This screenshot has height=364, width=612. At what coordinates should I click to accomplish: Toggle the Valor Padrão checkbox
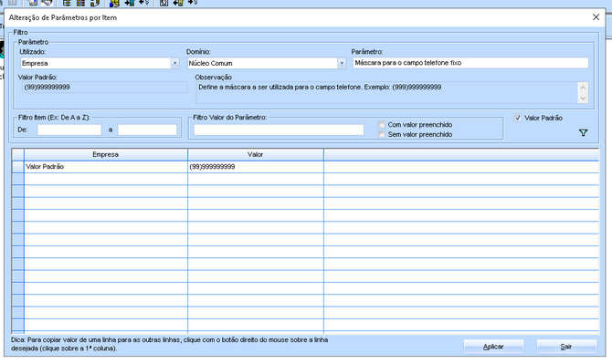pos(518,118)
